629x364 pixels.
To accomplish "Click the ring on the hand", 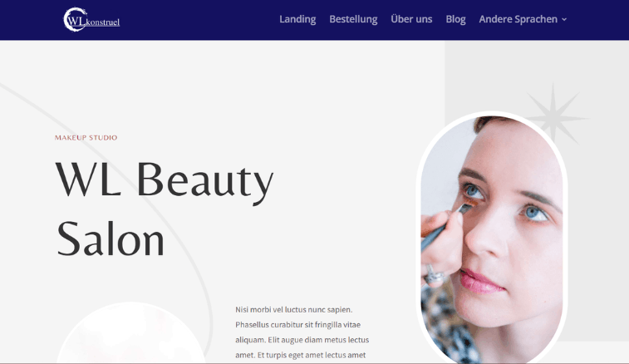I will (x=434, y=274).
